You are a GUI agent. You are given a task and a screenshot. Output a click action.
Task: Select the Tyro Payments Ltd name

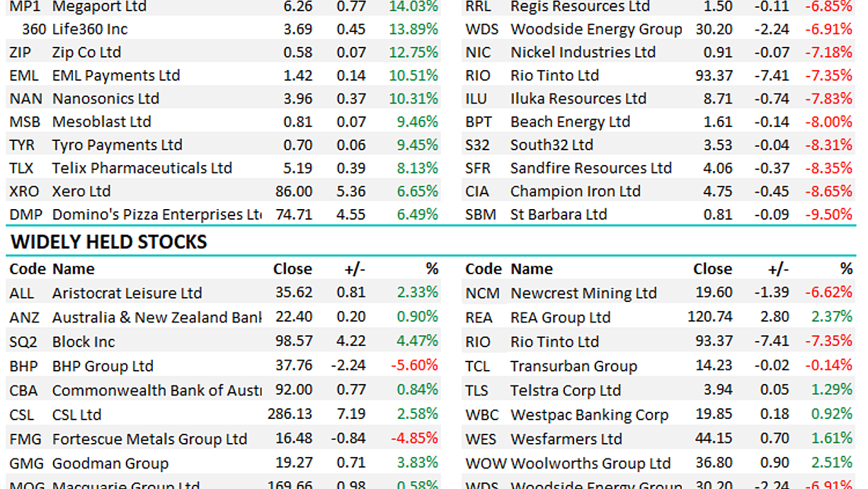point(117,145)
